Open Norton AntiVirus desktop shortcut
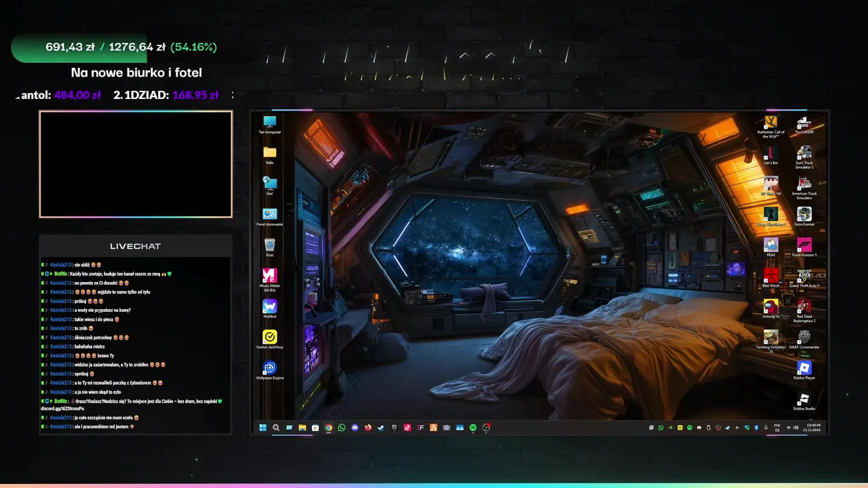The width and height of the screenshot is (868, 488). [270, 339]
